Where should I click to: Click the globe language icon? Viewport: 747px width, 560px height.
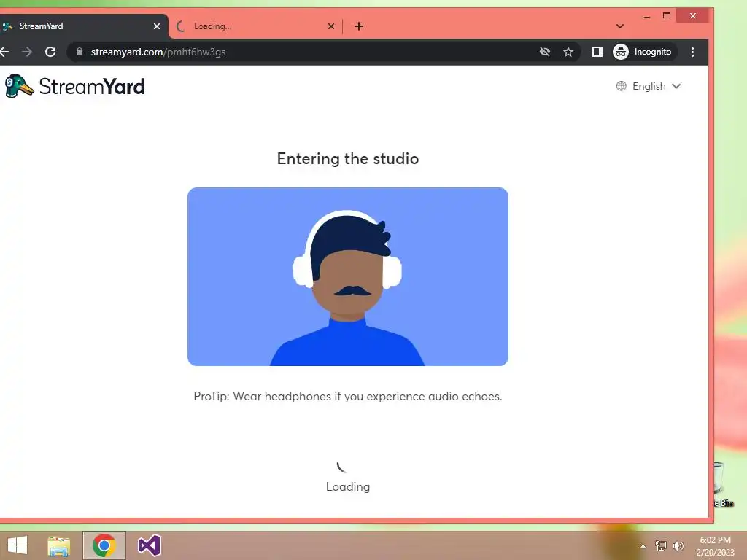622,86
